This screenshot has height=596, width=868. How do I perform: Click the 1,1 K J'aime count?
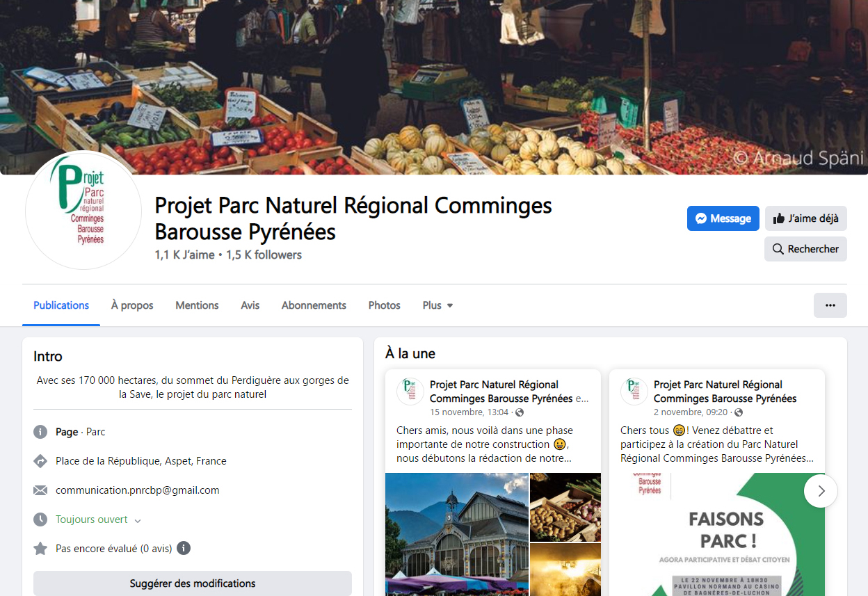click(x=184, y=255)
